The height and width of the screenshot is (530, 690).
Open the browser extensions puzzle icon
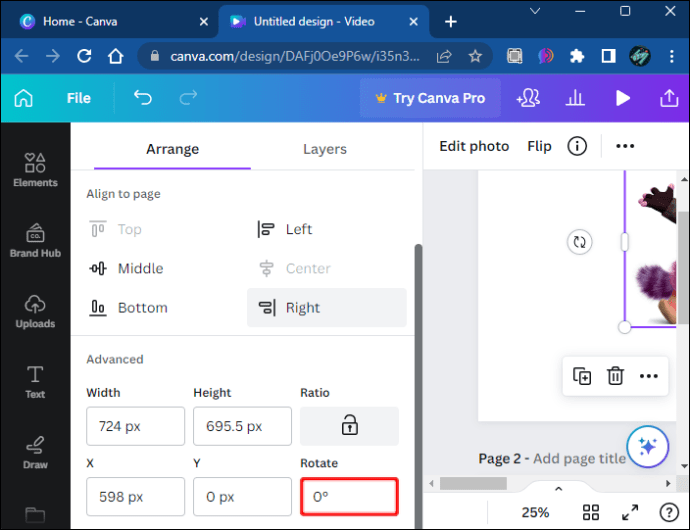pyautogui.click(x=576, y=56)
